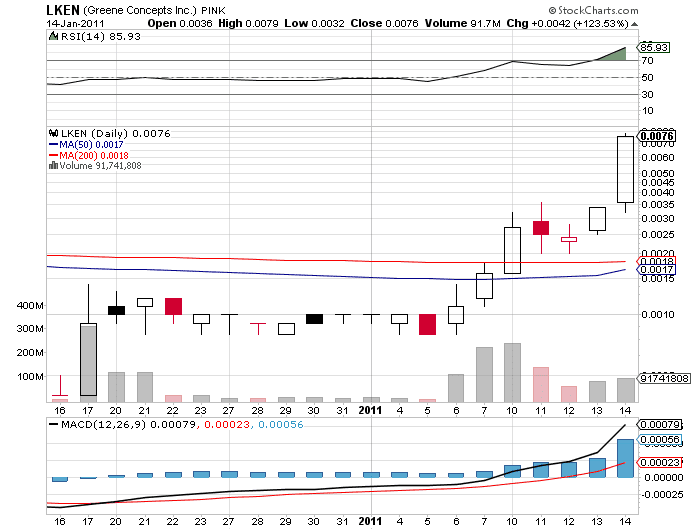Click the 14-Jan-2011 date text
The width and height of the screenshot is (700, 530).
point(75,24)
